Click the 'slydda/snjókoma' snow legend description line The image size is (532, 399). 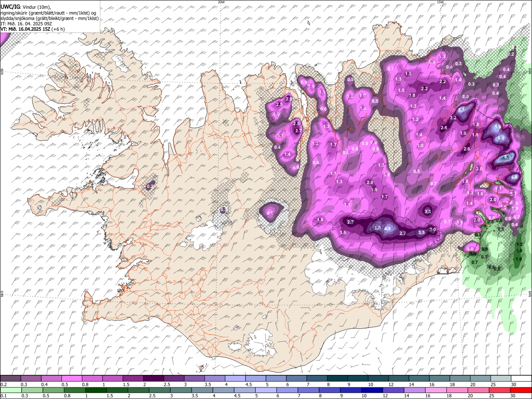coord(49,18)
